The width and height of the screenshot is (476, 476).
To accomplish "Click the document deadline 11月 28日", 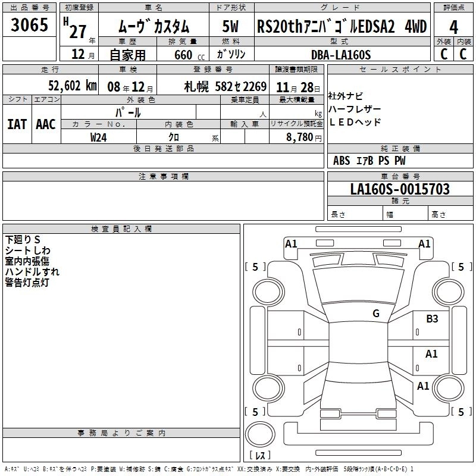I will pos(298,87).
